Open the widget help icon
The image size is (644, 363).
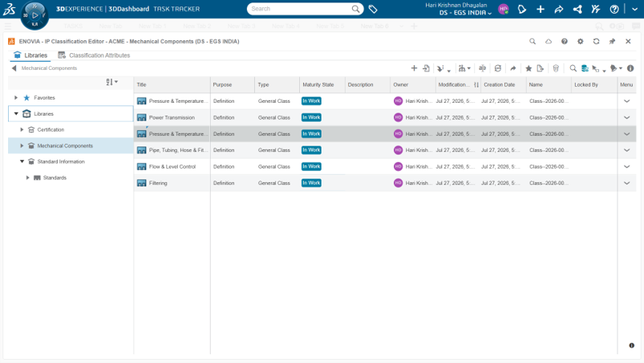(565, 41)
